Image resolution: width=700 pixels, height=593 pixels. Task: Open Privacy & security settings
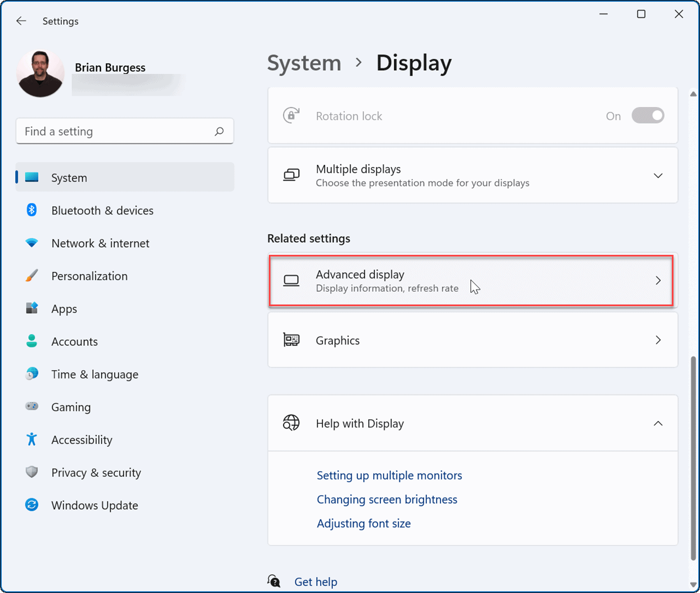pos(125,472)
